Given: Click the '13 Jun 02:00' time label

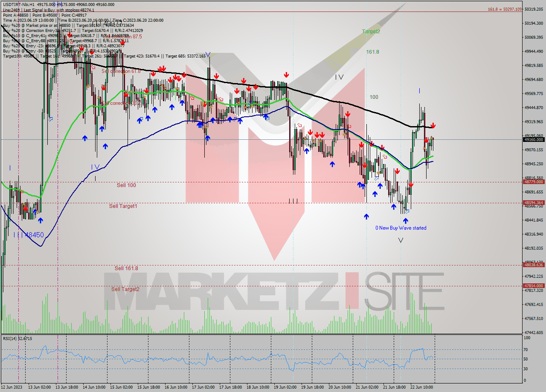Looking at the screenshot, I should 39,387.
